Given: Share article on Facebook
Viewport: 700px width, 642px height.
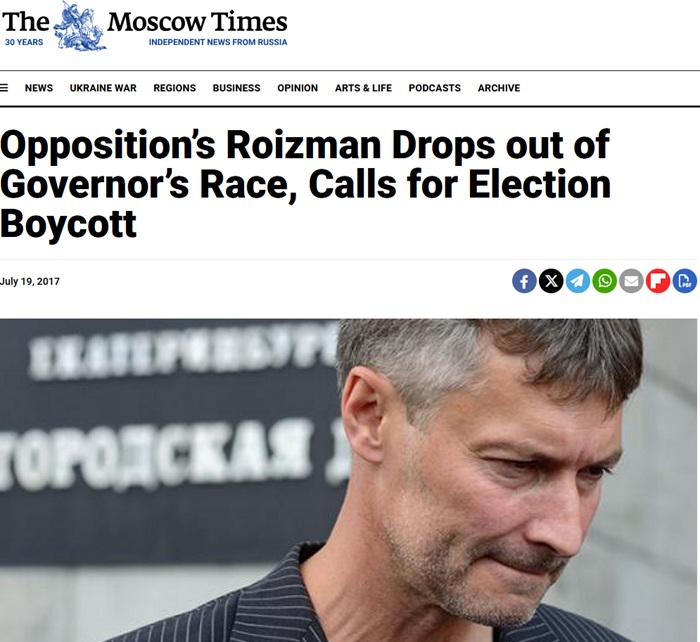Looking at the screenshot, I should [524, 281].
